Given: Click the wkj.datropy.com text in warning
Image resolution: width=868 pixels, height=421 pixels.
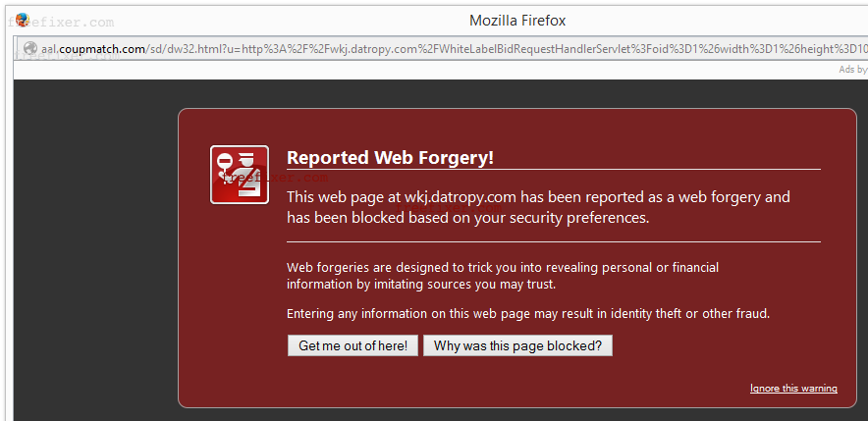Looking at the screenshot, I should pos(461,197).
